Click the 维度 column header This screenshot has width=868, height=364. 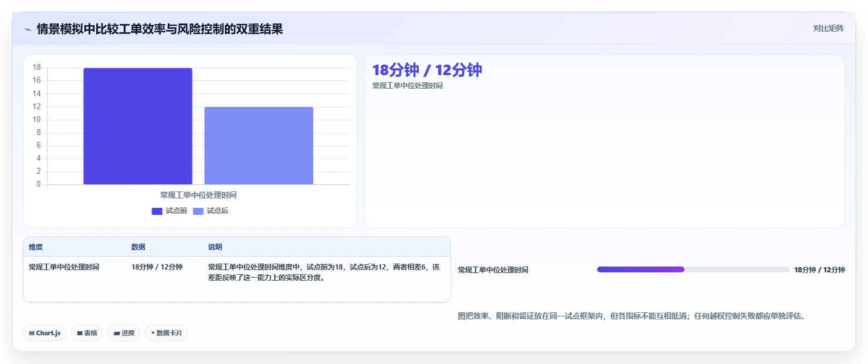(x=36, y=247)
